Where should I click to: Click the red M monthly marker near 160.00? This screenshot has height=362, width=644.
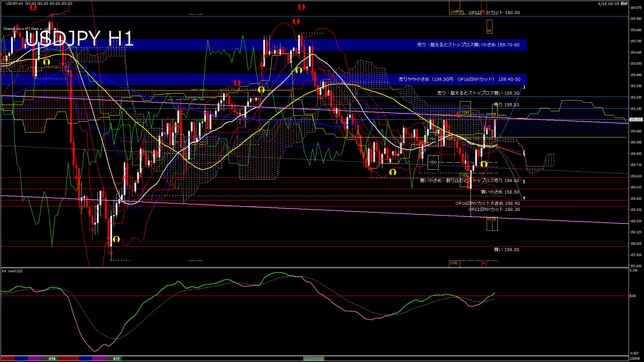[484, 12]
